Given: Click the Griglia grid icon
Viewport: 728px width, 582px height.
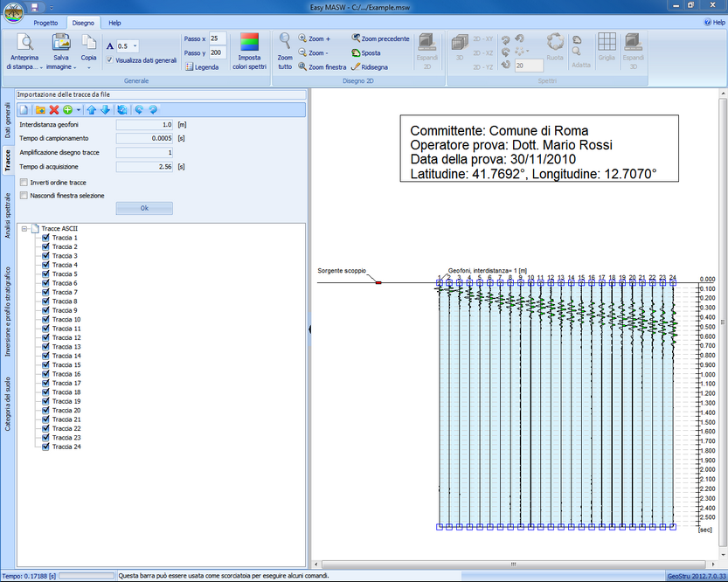Looking at the screenshot, I should point(607,42).
